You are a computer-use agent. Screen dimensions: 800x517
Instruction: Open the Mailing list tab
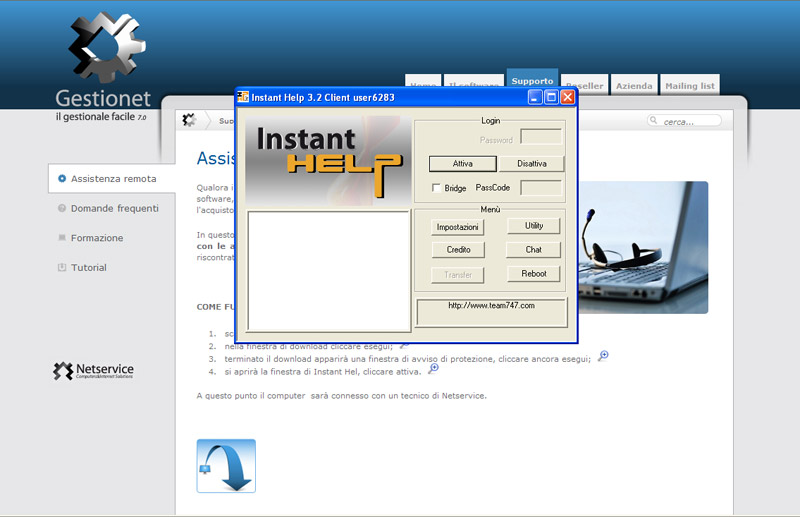(690, 86)
